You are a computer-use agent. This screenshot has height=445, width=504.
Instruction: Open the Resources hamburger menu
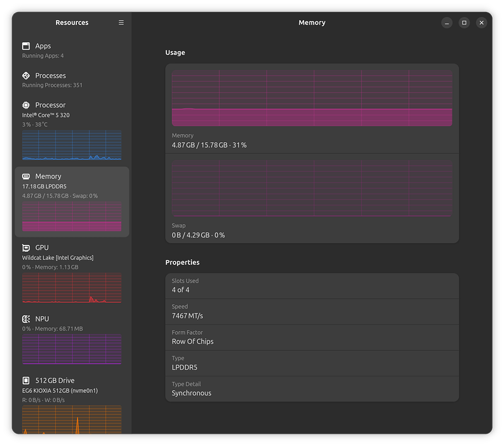(121, 23)
